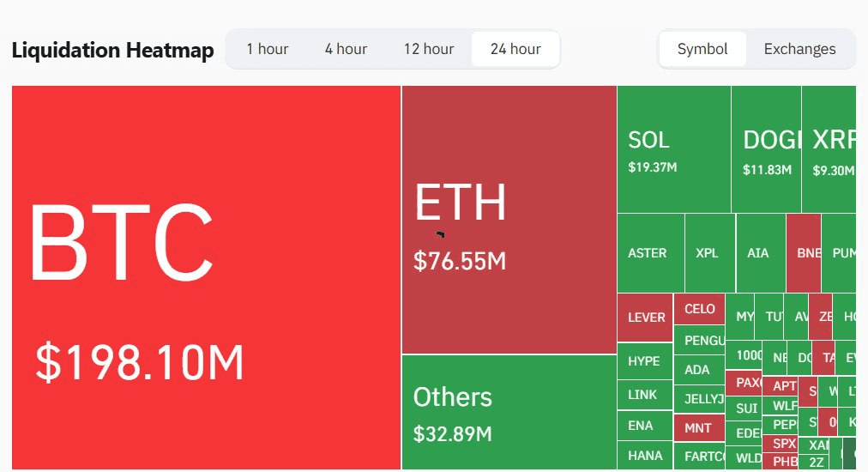Select the red CELO tile

[699, 309]
